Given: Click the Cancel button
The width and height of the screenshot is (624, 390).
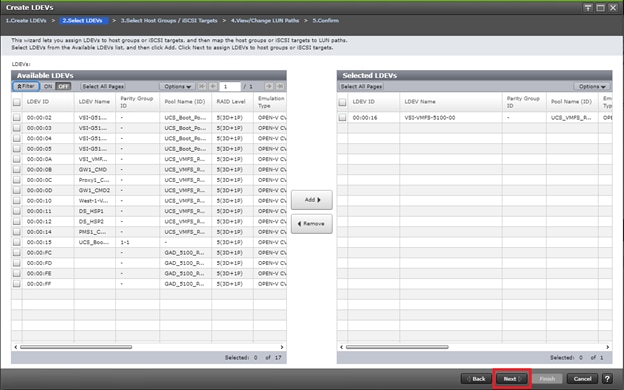Looking at the screenshot, I should 582,378.
